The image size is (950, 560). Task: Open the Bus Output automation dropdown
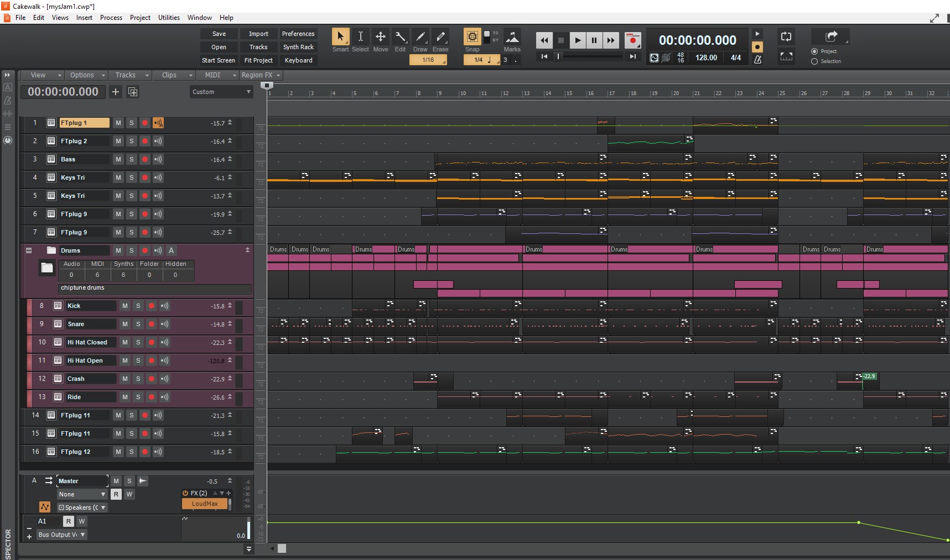61,535
